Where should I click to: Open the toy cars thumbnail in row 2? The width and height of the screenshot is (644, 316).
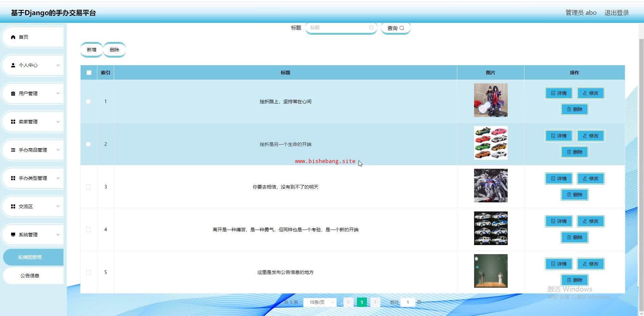pyautogui.click(x=491, y=143)
